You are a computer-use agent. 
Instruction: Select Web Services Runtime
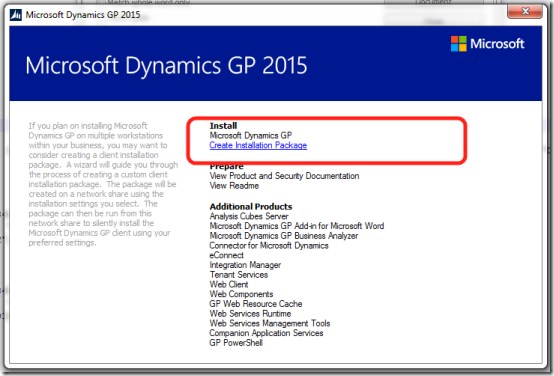tap(250, 313)
